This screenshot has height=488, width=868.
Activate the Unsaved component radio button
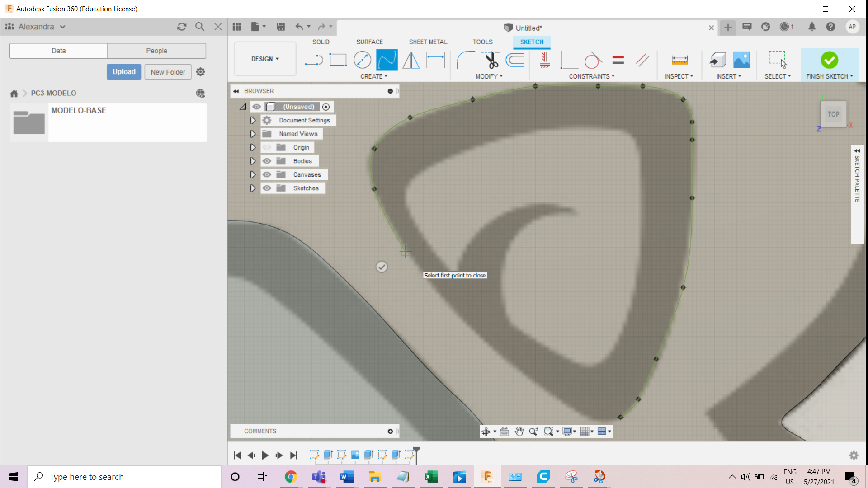(326, 107)
